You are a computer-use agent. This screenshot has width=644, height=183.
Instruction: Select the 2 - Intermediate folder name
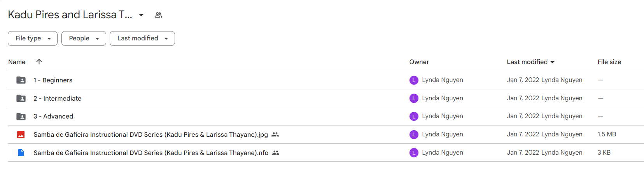[x=58, y=98]
